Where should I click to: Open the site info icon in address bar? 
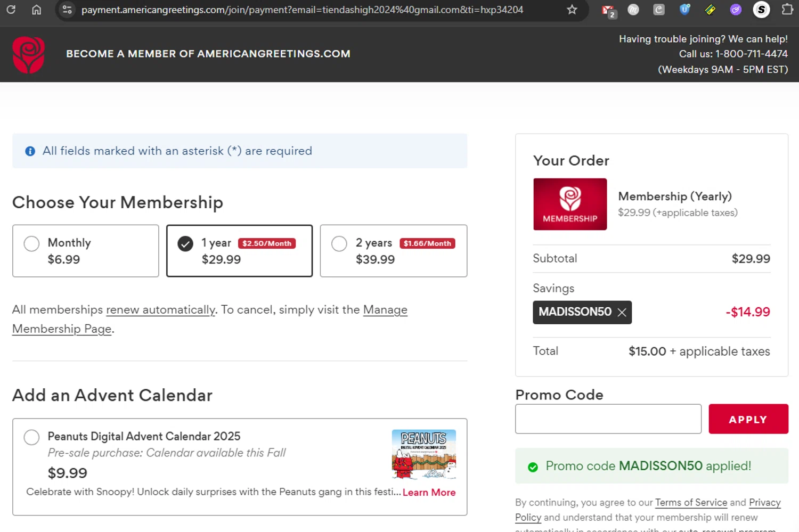[67, 10]
